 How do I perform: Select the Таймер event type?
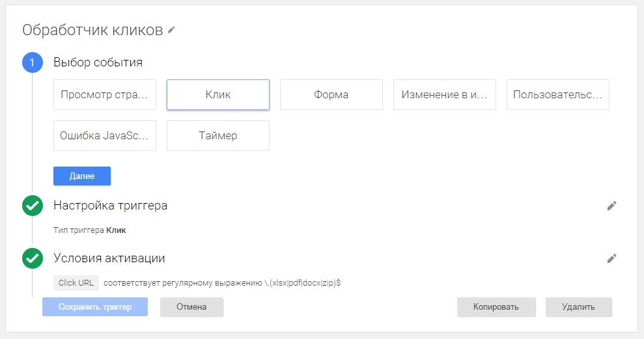tap(218, 136)
